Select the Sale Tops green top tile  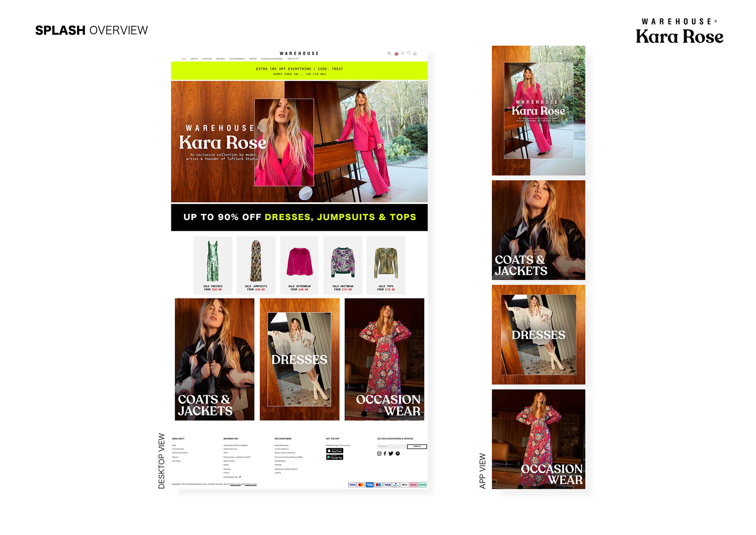(386, 265)
